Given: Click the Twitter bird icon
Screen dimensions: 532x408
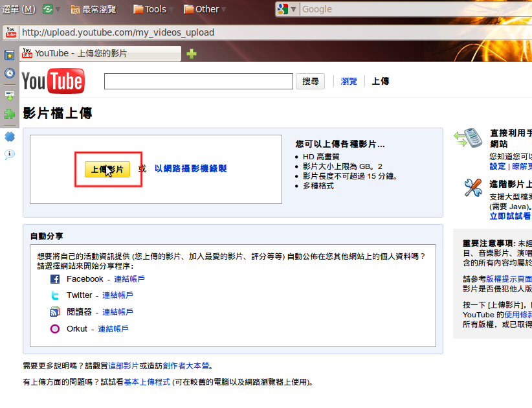Looking at the screenshot, I should coord(55,295).
